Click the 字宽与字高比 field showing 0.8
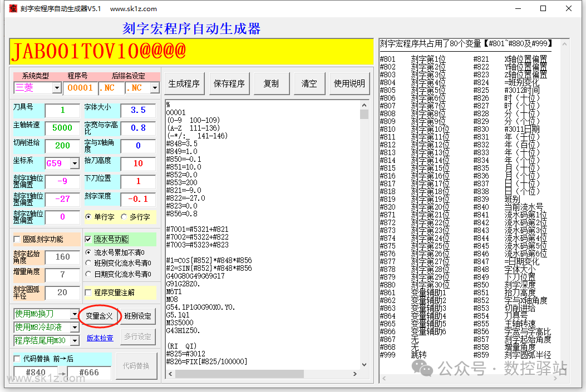 (x=138, y=128)
